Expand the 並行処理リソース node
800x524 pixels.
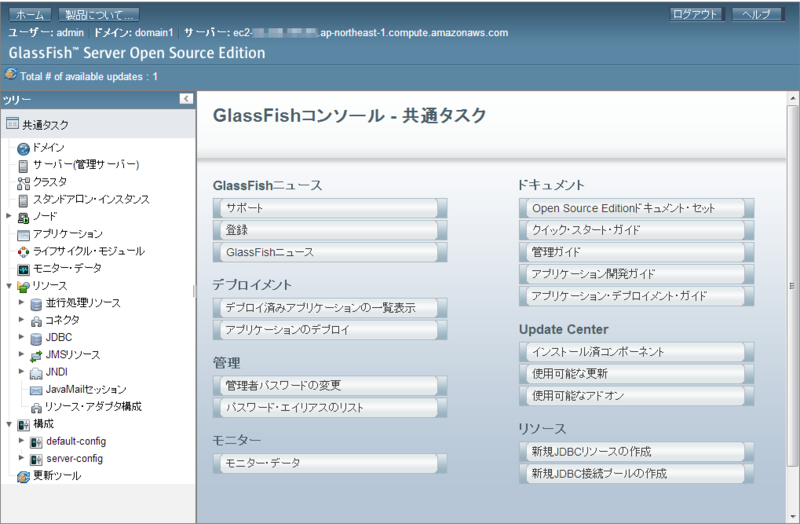click(21, 302)
